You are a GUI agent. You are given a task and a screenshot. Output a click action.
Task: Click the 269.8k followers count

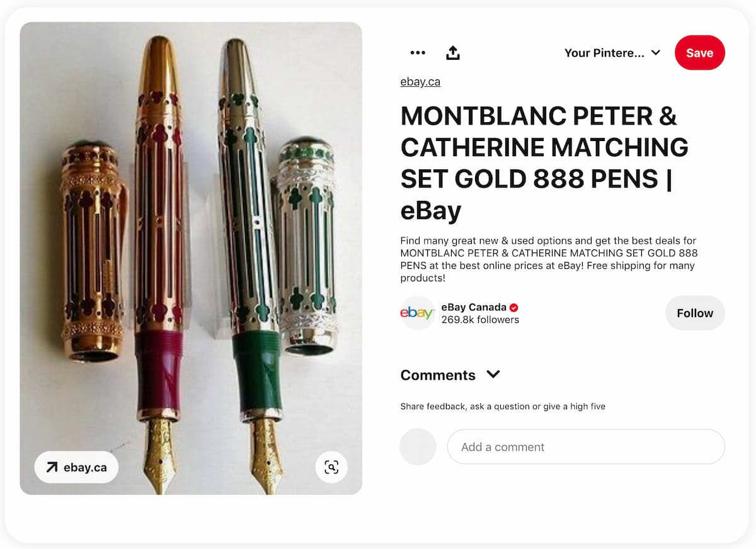tap(480, 320)
